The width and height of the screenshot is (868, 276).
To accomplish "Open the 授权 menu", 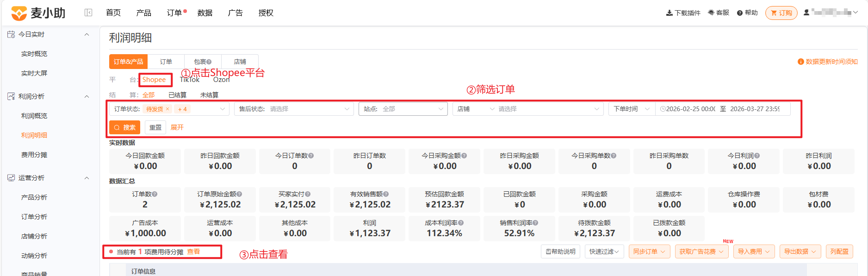I will point(266,13).
